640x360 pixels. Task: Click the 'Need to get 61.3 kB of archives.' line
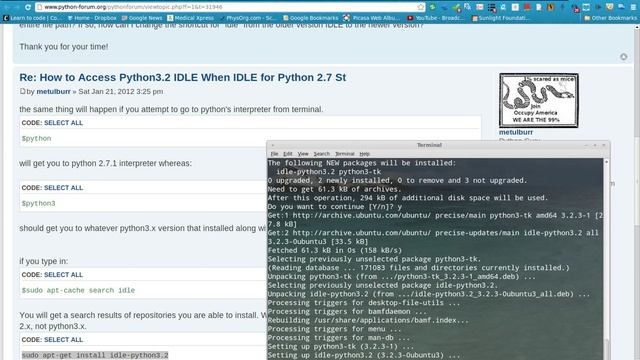point(335,189)
